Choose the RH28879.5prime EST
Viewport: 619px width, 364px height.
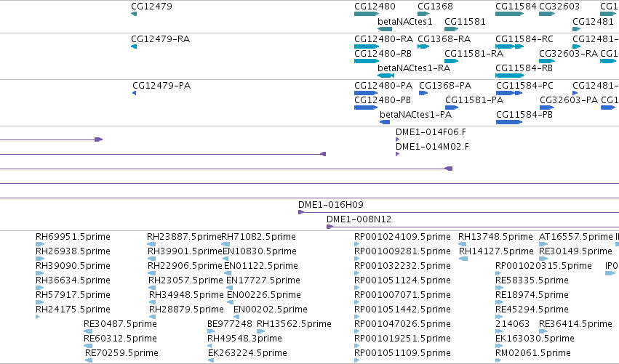152,317
